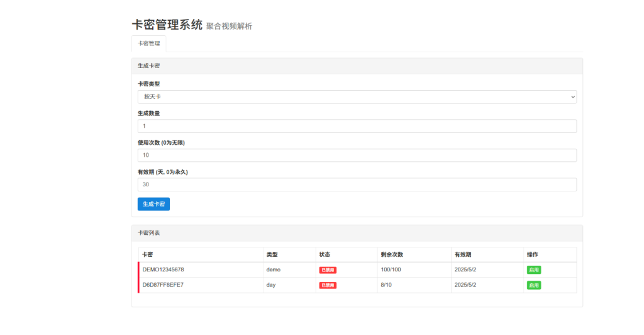
Task: Enable the DEMO12345678 card with 启用
Action: point(533,270)
